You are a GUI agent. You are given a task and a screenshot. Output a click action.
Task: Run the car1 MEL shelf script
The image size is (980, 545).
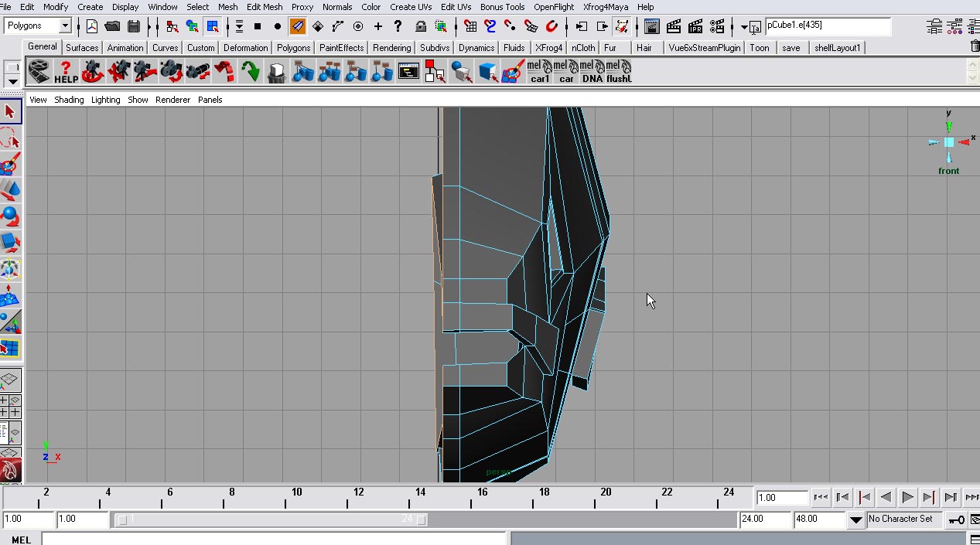[539, 73]
